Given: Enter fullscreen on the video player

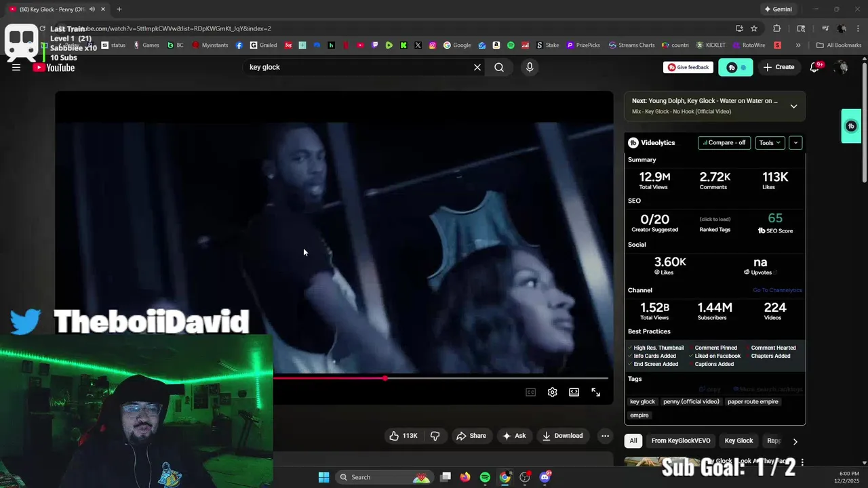Looking at the screenshot, I should click(596, 392).
